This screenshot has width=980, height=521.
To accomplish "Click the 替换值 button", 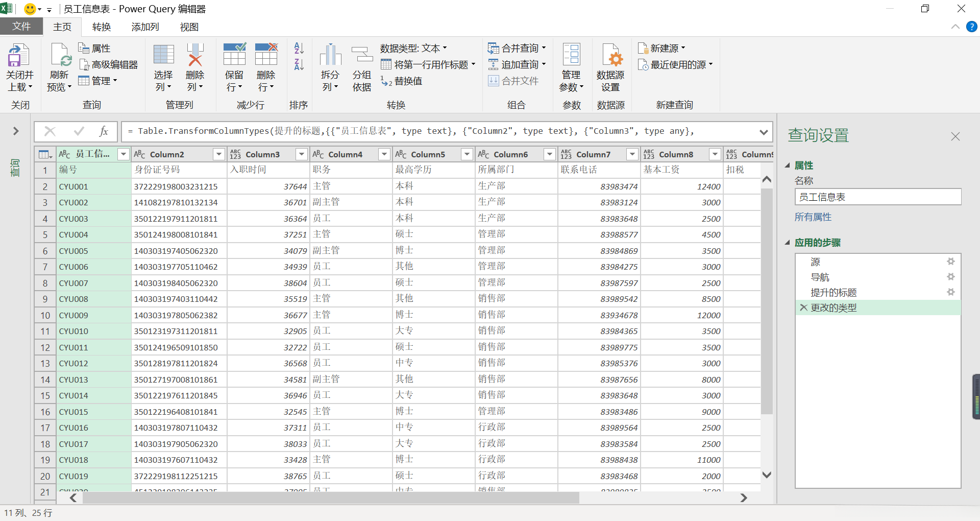I will (402, 81).
